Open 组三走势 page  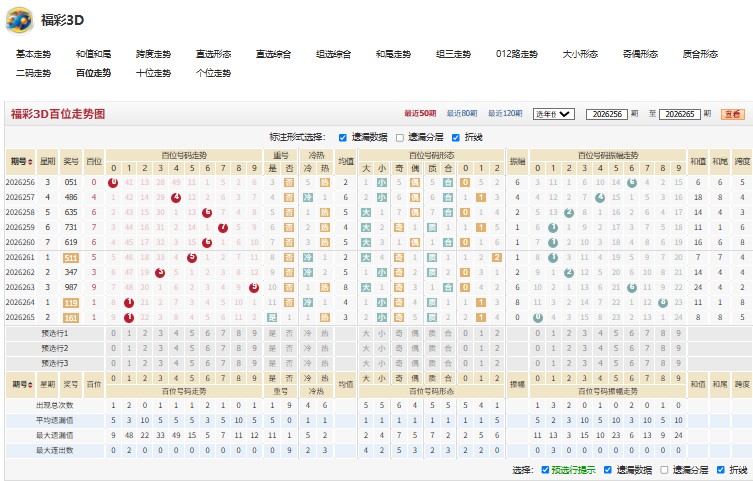453,54
